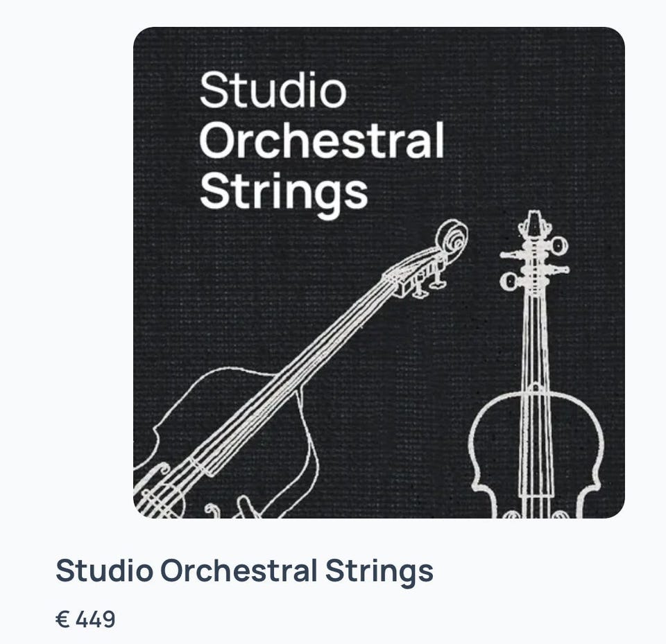This screenshot has width=666, height=644.
Task: Click the word Strings in product title
Action: pyautogui.click(x=379, y=573)
